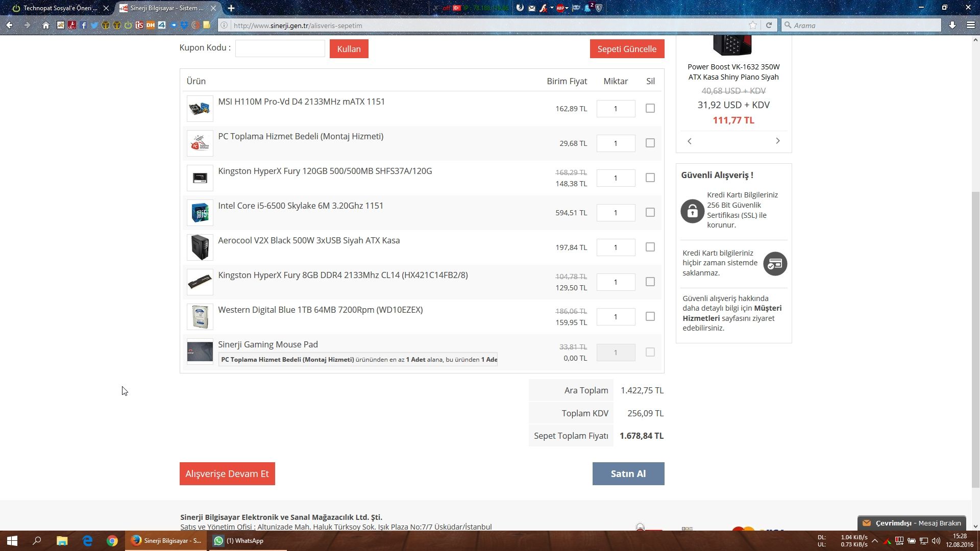This screenshot has height=551, width=980.
Task: Click the Home icon in the toolbar
Action: tap(46, 25)
